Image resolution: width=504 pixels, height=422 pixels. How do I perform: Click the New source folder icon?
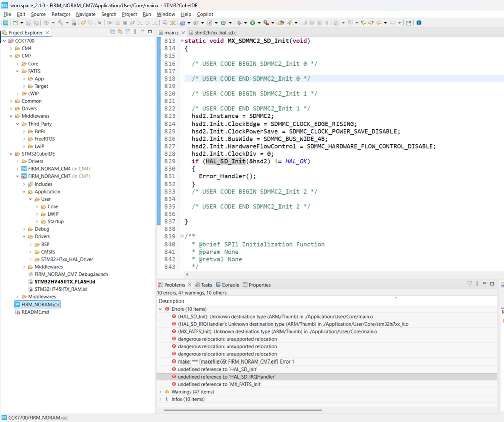[196, 23]
